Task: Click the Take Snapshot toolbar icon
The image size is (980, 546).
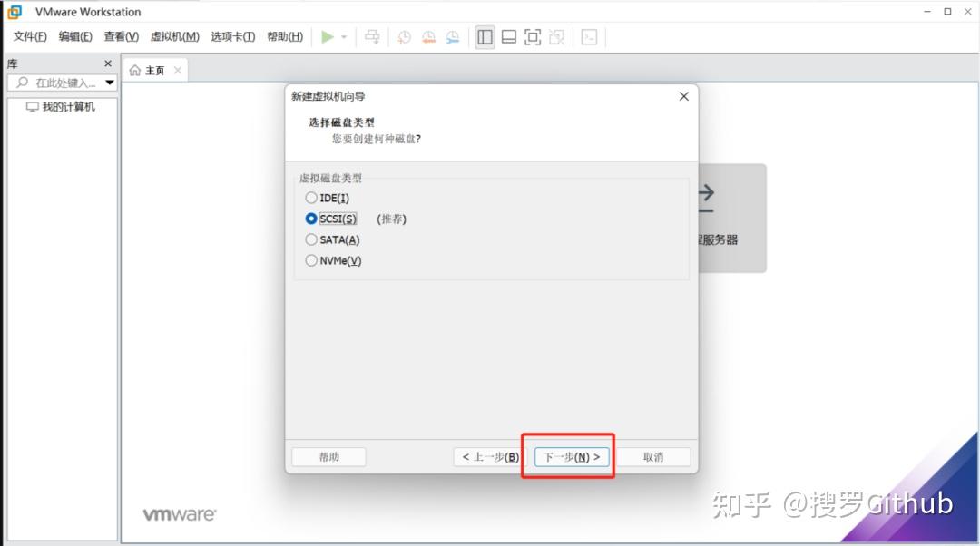Action: click(405, 37)
